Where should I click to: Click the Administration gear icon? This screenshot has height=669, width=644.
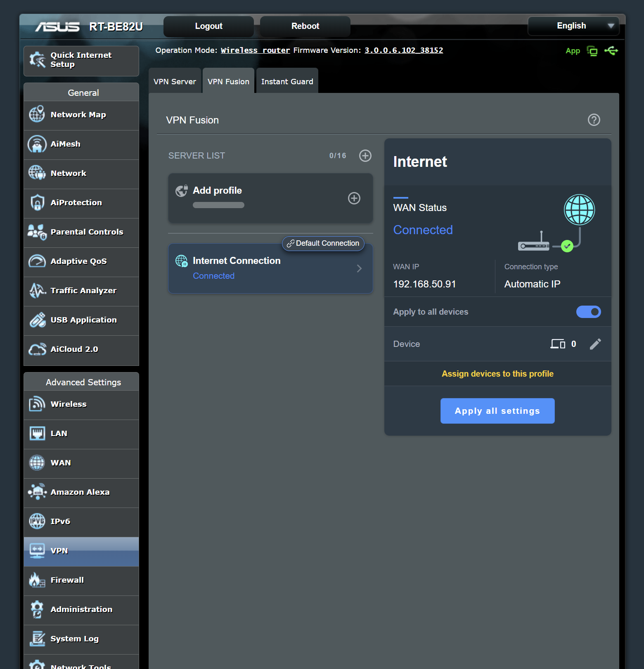click(x=37, y=609)
